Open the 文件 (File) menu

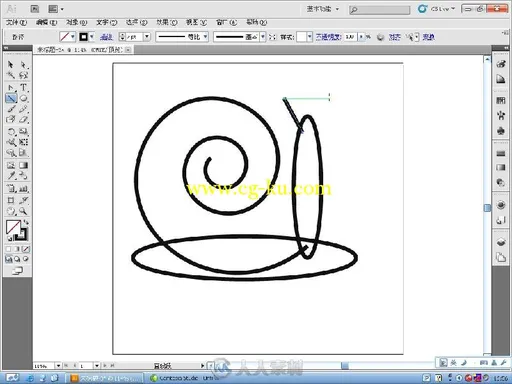coord(16,22)
